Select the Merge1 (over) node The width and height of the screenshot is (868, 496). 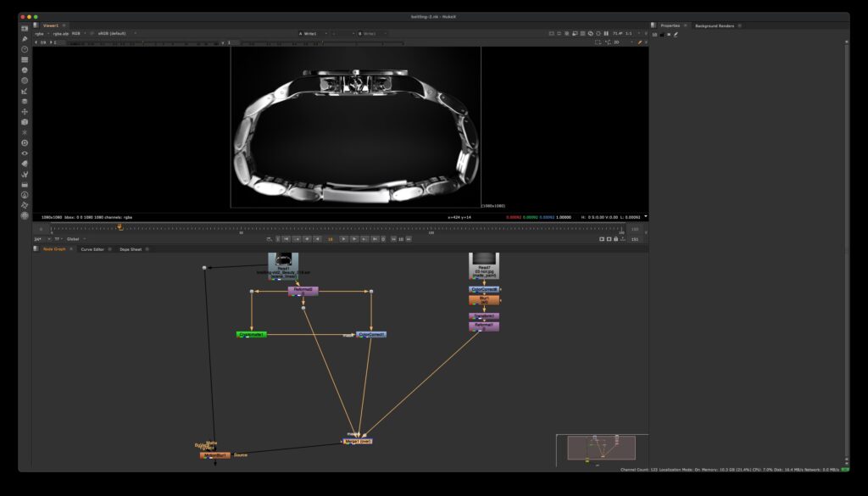[357, 441]
